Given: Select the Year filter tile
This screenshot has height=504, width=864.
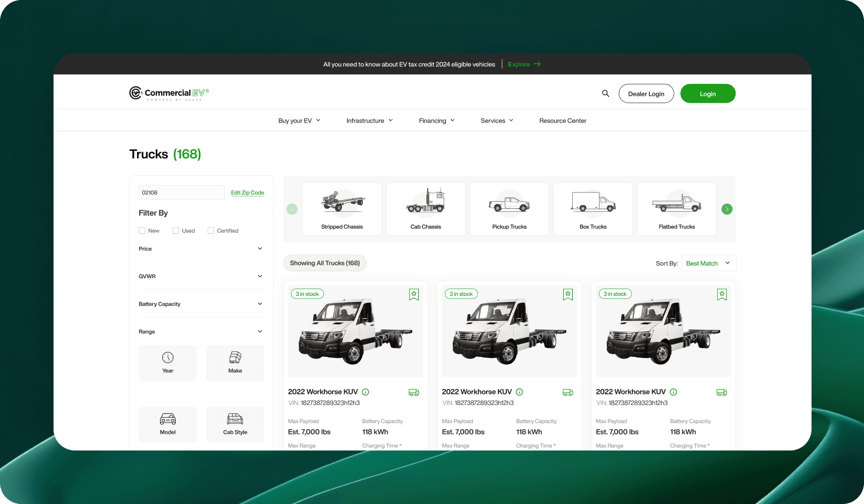Looking at the screenshot, I should (168, 363).
